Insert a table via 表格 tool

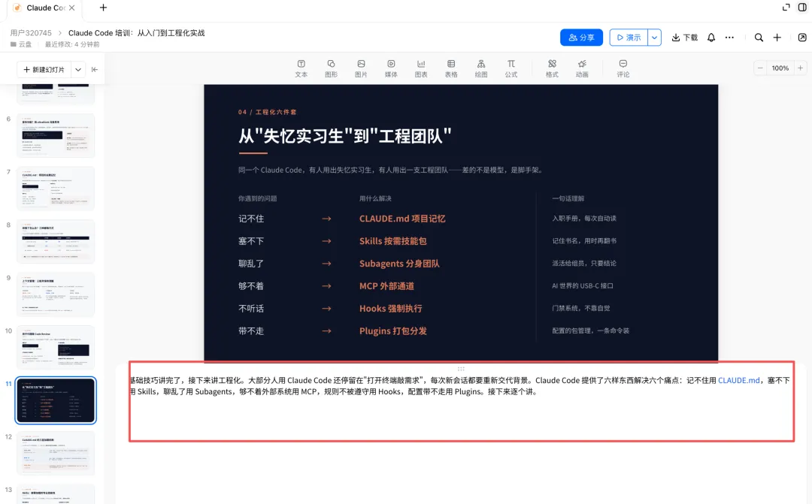(451, 68)
